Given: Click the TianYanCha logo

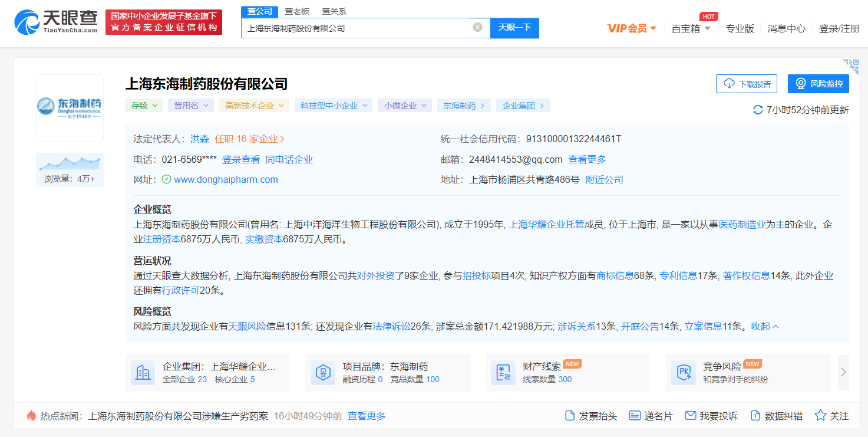Looking at the screenshot, I should (x=56, y=22).
